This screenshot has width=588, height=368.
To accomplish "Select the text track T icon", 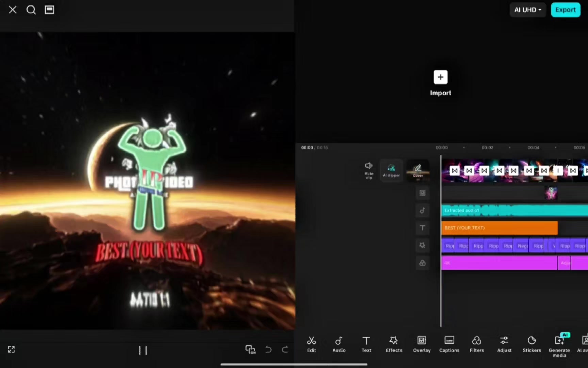I will click(x=422, y=228).
